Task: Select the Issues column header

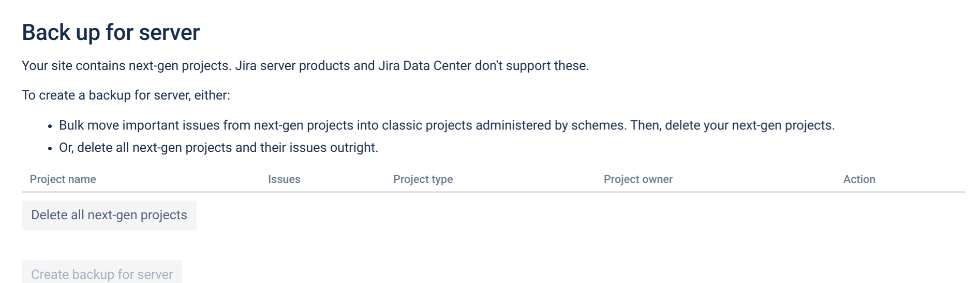Action: coord(284,179)
